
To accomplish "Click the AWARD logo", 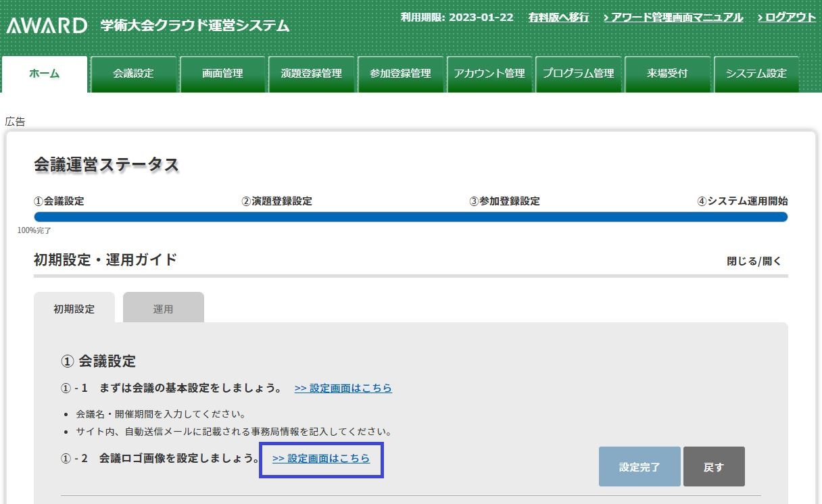I will click(47, 26).
